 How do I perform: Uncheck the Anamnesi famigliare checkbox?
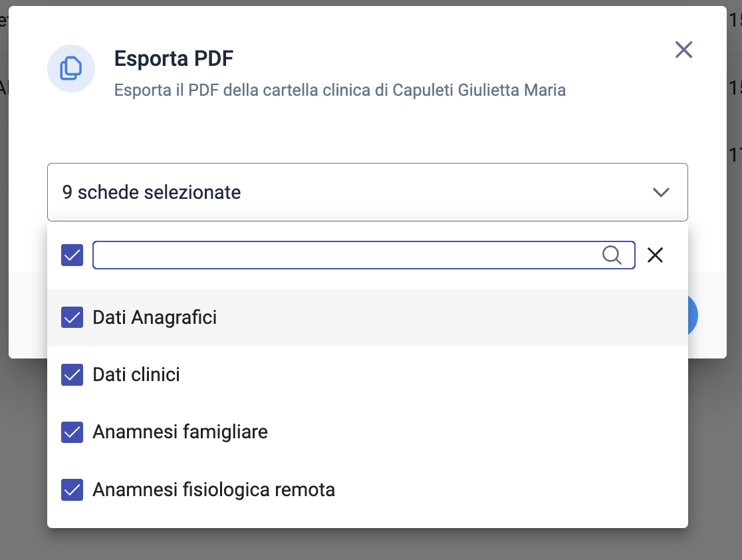pos(72,432)
